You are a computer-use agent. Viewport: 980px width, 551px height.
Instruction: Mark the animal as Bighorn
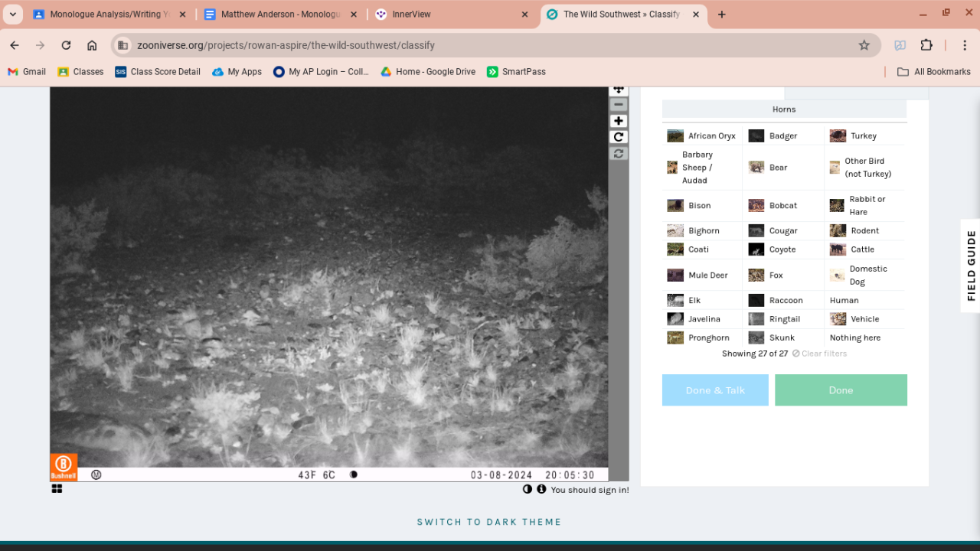[x=702, y=231]
